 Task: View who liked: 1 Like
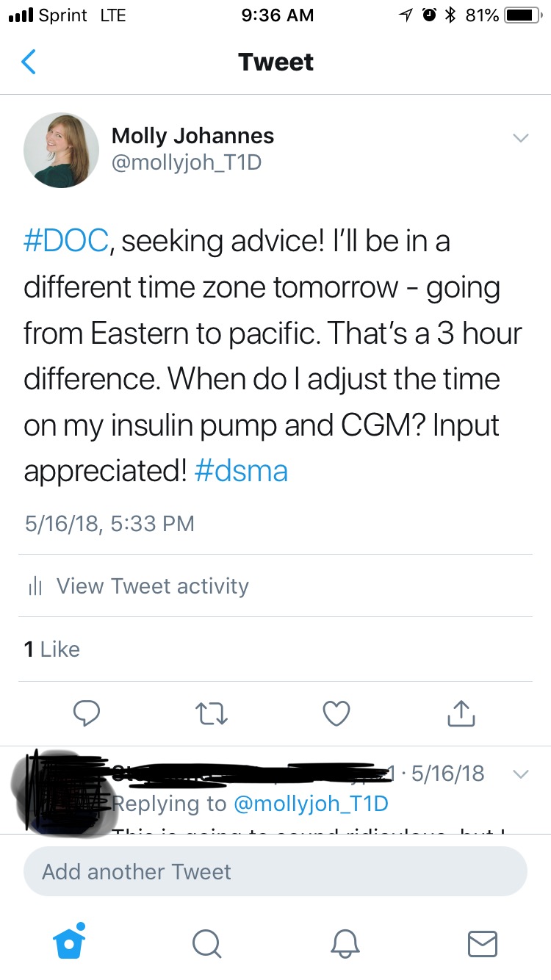[51, 649]
